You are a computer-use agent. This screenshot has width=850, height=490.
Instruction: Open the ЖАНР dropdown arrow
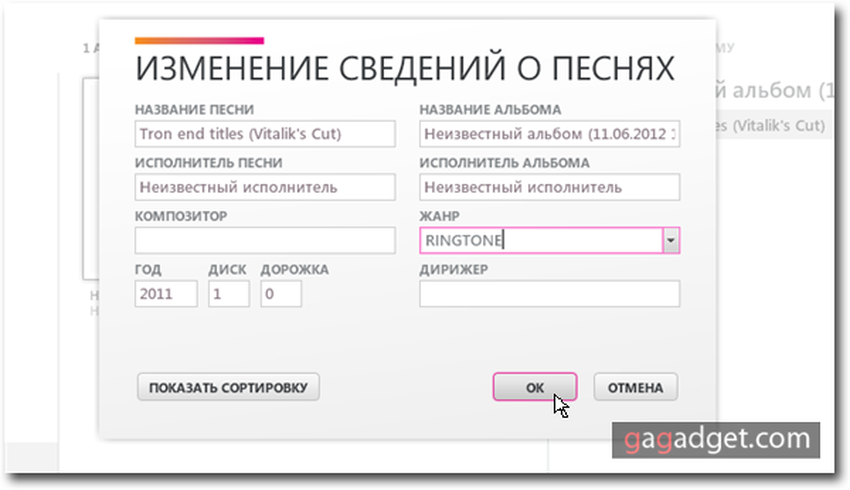[x=671, y=241]
